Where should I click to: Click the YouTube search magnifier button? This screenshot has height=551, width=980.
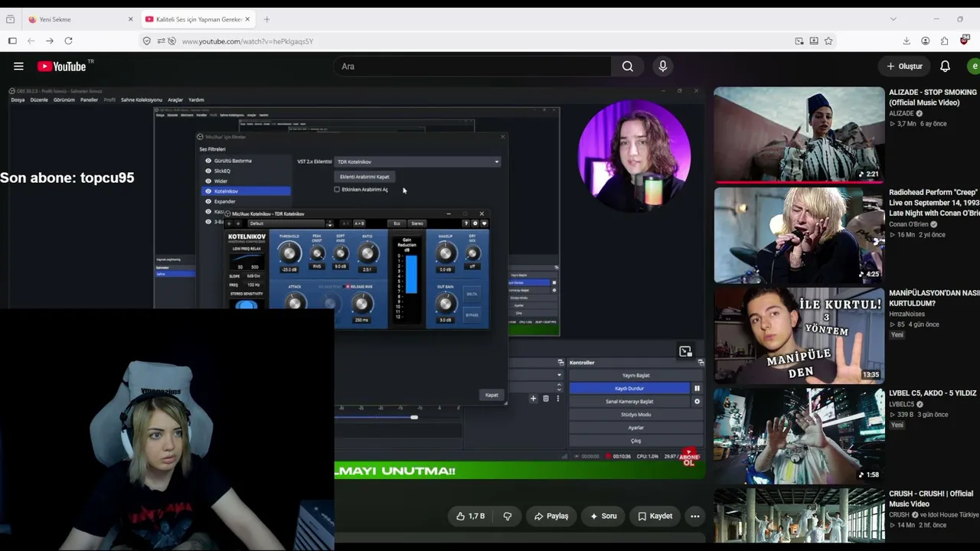(628, 67)
